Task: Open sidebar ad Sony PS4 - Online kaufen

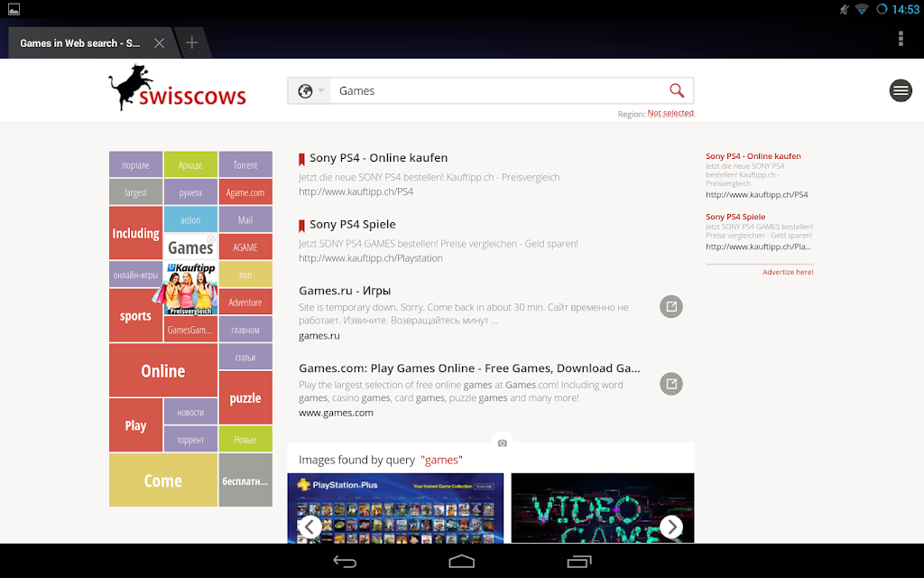Action: coord(753,156)
